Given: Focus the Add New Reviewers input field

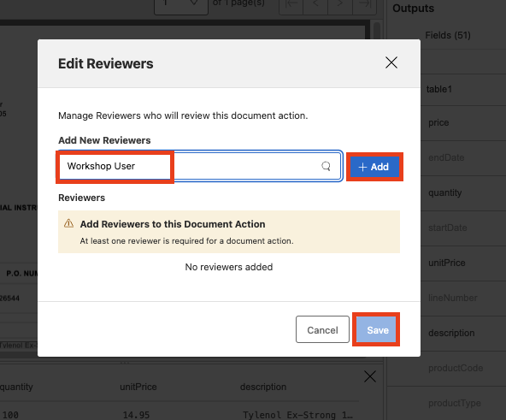Looking at the screenshot, I should point(200,166).
